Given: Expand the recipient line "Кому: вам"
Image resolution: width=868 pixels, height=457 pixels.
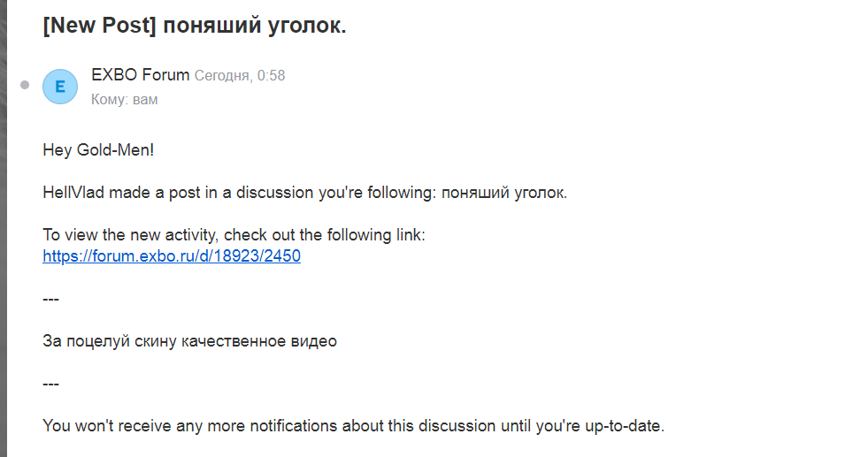Looking at the screenshot, I should [x=125, y=100].
